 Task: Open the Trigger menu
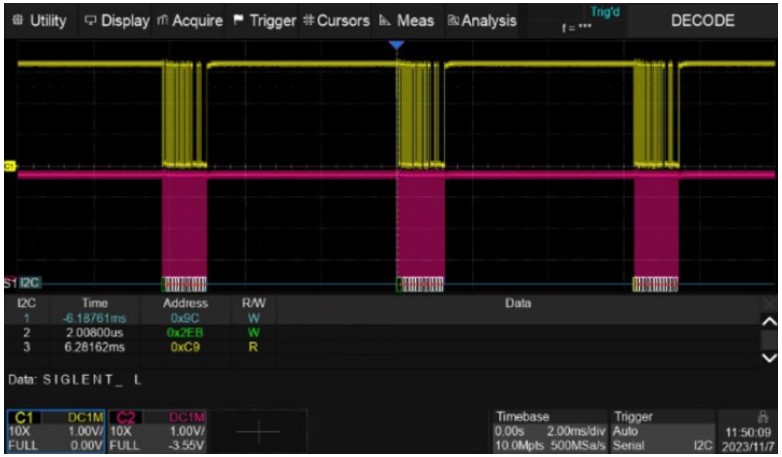[264, 20]
